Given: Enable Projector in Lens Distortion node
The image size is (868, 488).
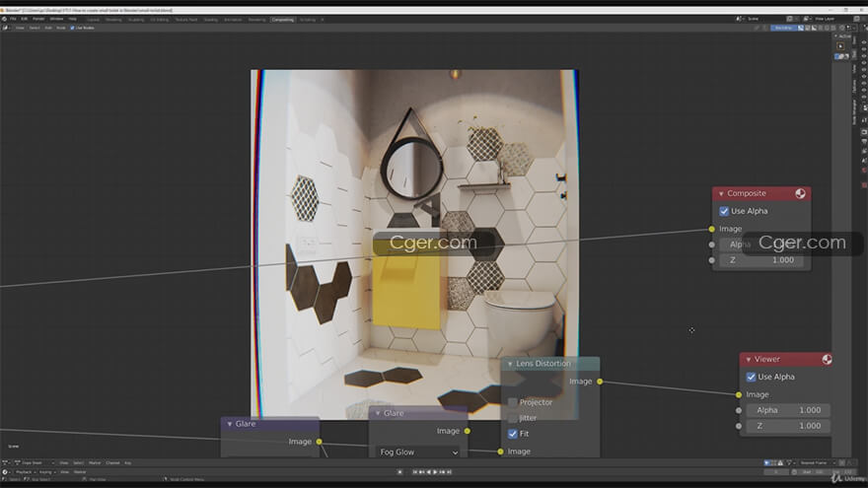Looking at the screenshot, I should (x=513, y=402).
